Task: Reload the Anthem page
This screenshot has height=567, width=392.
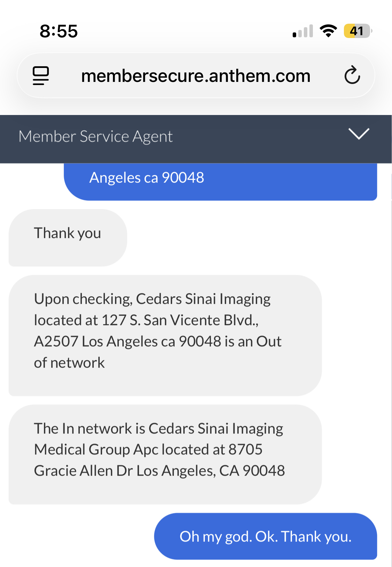Action: [352, 75]
